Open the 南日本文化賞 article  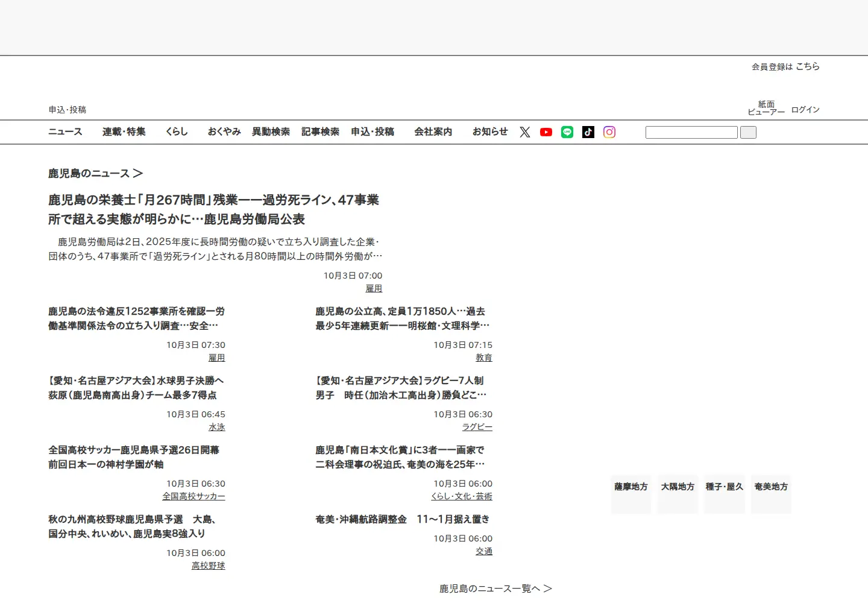[400, 457]
